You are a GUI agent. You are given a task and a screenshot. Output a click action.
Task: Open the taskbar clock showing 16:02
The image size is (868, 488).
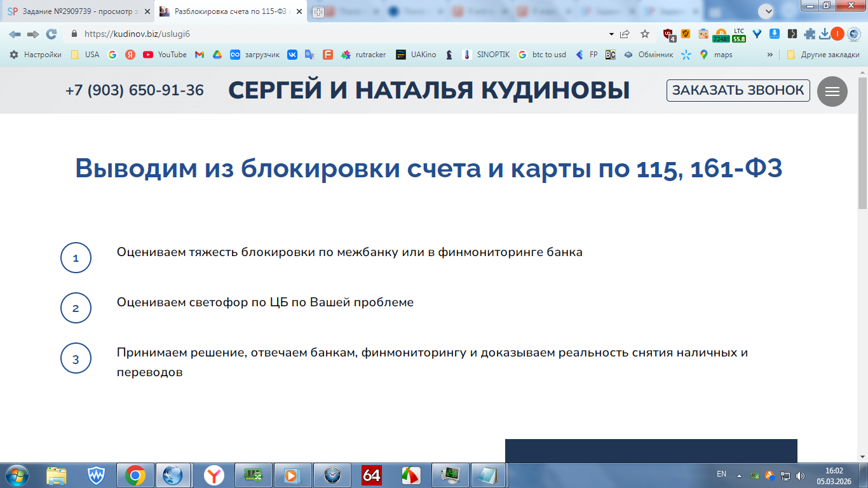834,475
